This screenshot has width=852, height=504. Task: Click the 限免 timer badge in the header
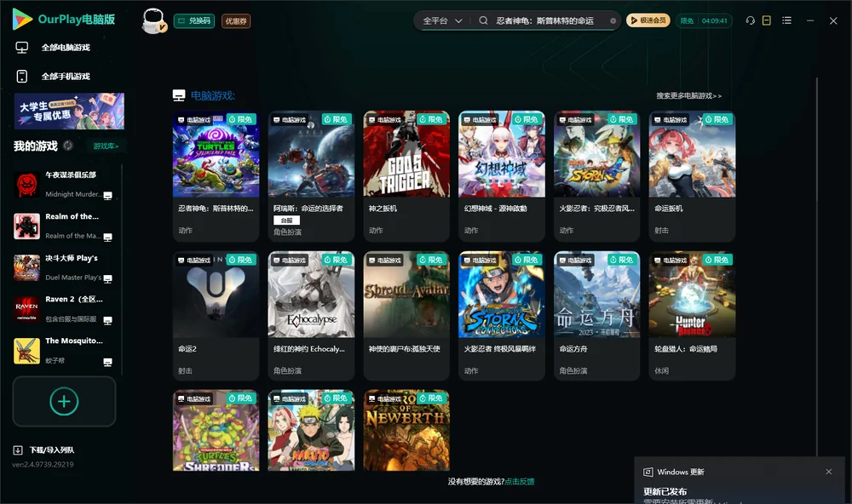tap(704, 20)
